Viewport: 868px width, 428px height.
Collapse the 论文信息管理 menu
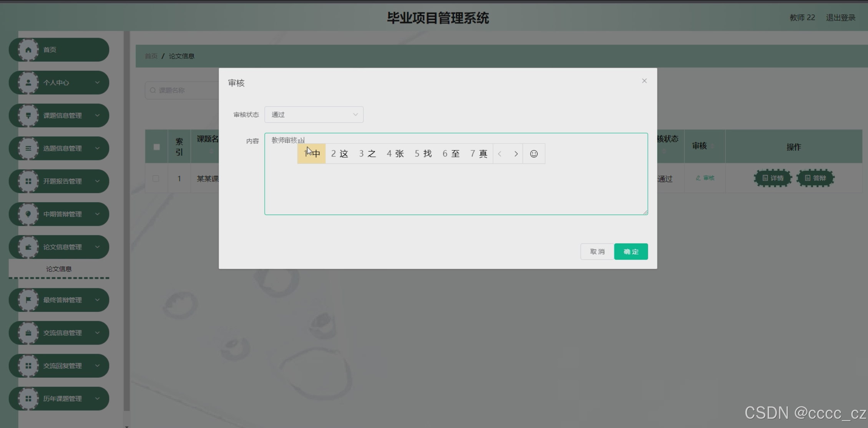[x=62, y=247]
